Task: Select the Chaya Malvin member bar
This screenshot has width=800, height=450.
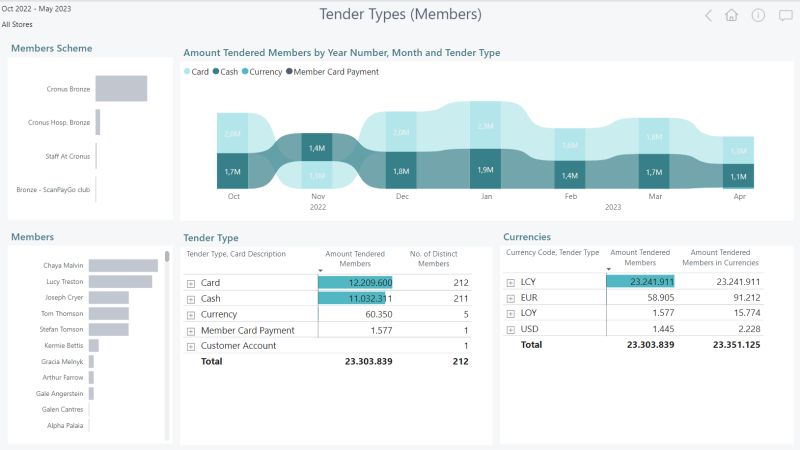Action: [123, 265]
